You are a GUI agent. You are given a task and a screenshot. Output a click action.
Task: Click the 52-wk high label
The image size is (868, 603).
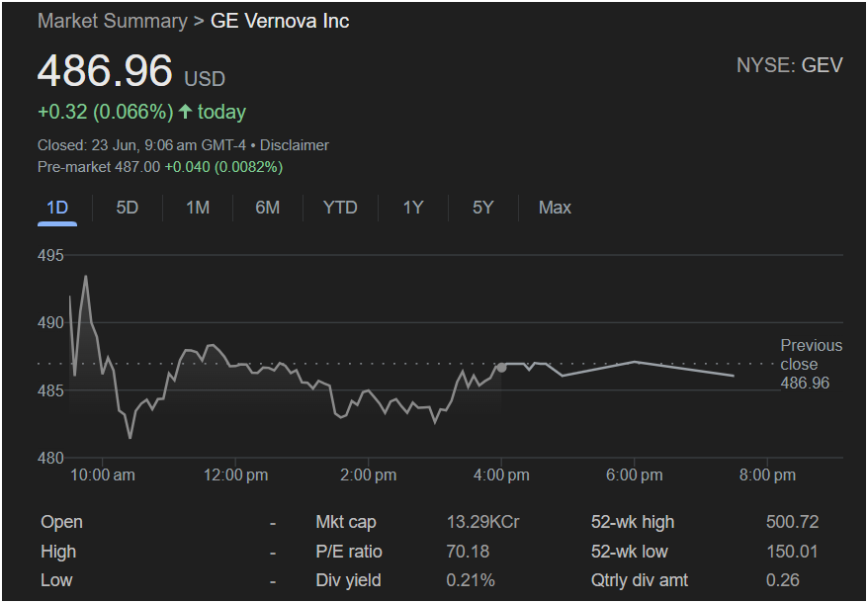pos(633,522)
